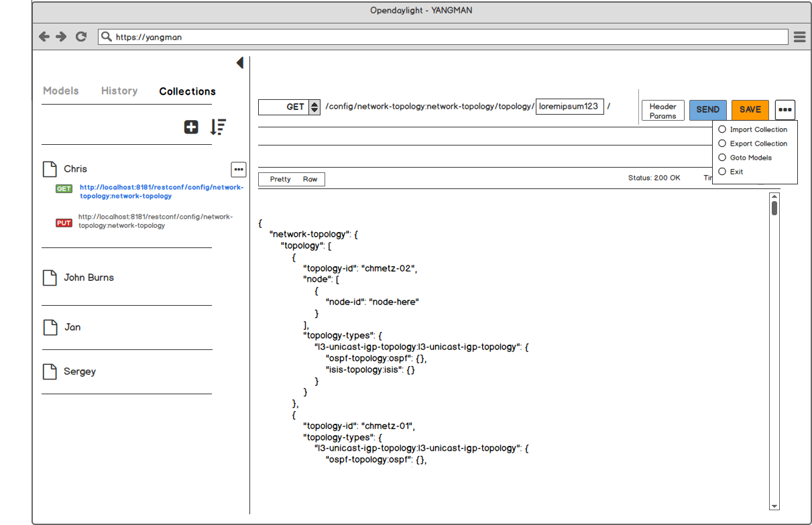The height and width of the screenshot is (525, 812).
Task: Click the response scrollbar thumb
Action: [x=774, y=208]
